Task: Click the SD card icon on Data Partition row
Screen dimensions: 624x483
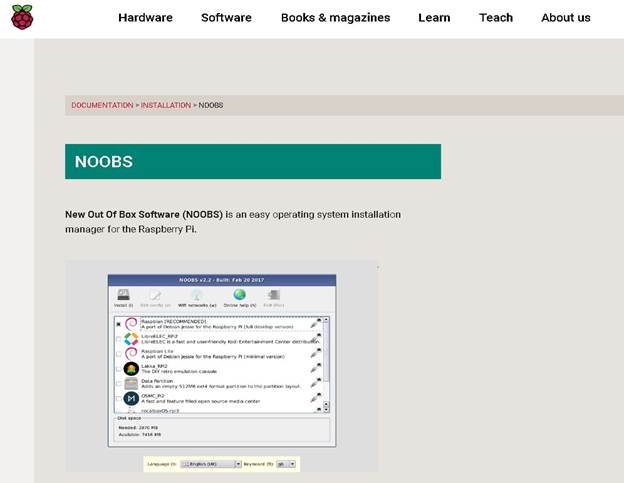Action: (x=316, y=383)
